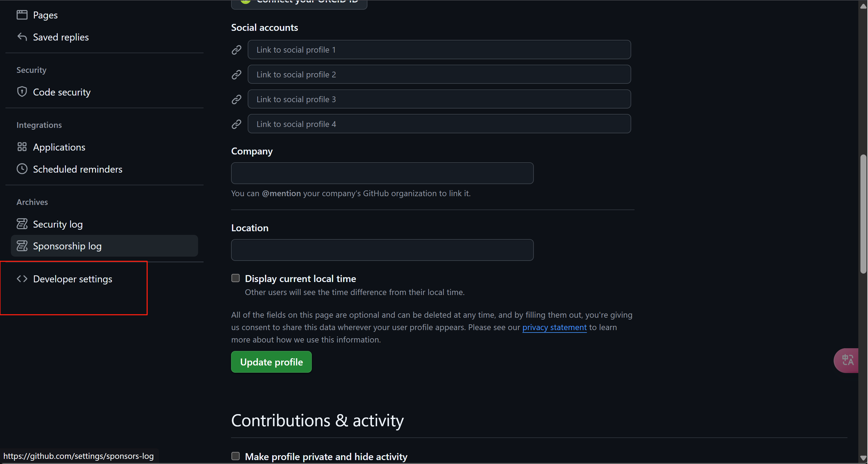Check Make profile private and hide activity

click(235, 456)
